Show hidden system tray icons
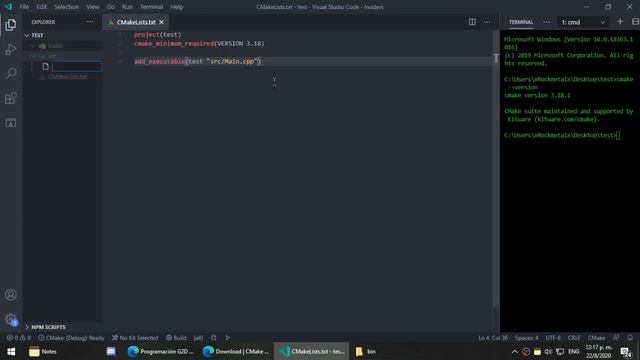640x360 pixels. (x=515, y=351)
